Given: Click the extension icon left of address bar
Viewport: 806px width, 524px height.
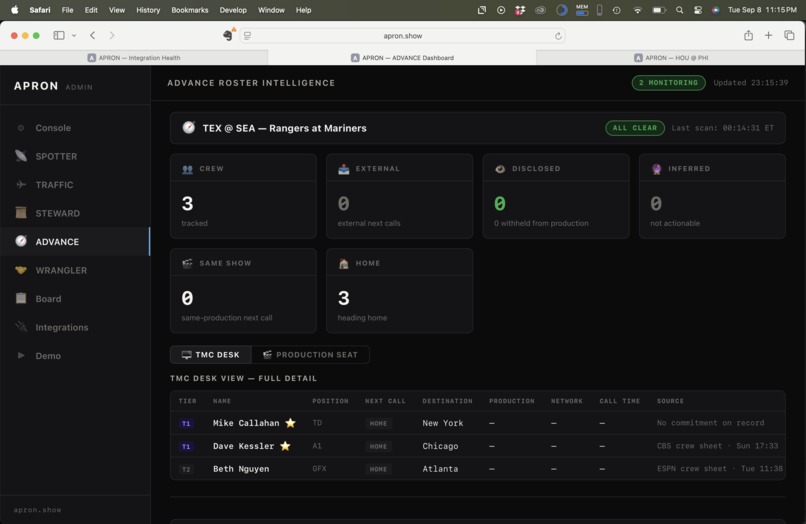Looking at the screenshot, I should pos(229,34).
